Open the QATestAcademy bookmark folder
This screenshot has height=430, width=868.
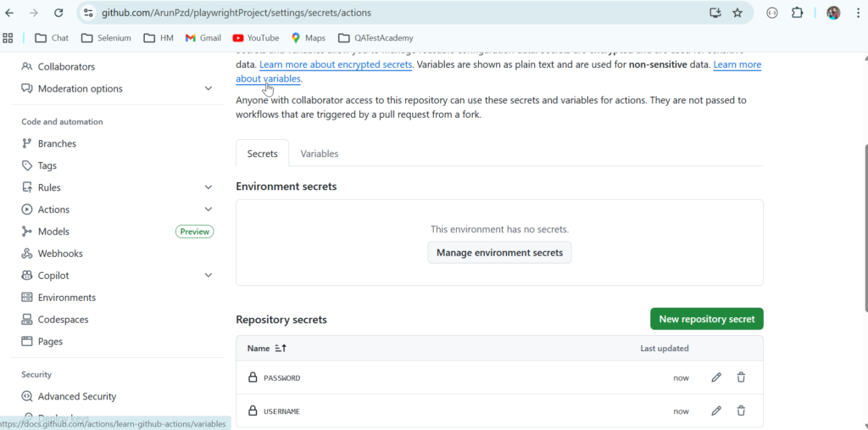click(376, 38)
